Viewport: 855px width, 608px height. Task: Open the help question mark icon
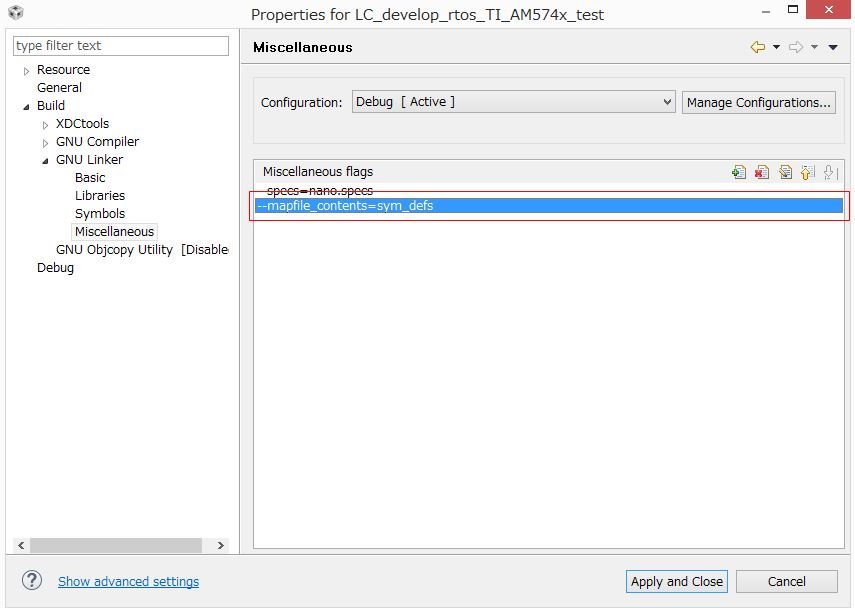click(x=33, y=581)
